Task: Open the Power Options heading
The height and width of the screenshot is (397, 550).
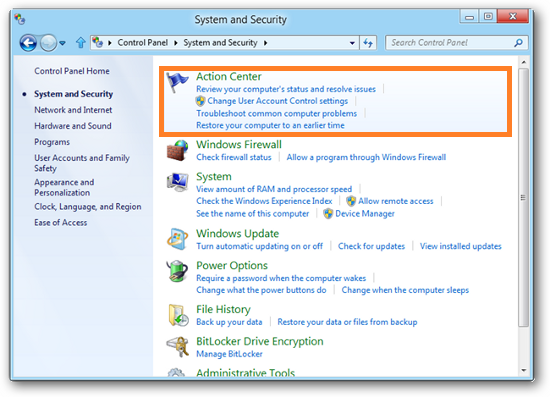Action: tap(232, 265)
